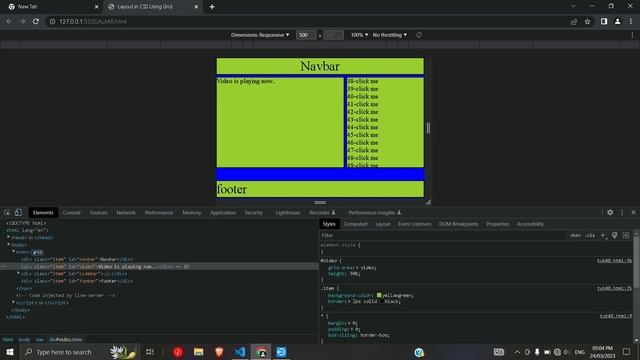The height and width of the screenshot is (360, 640).
Task: Expand the sidebar div in DOM tree
Action: click(18, 273)
